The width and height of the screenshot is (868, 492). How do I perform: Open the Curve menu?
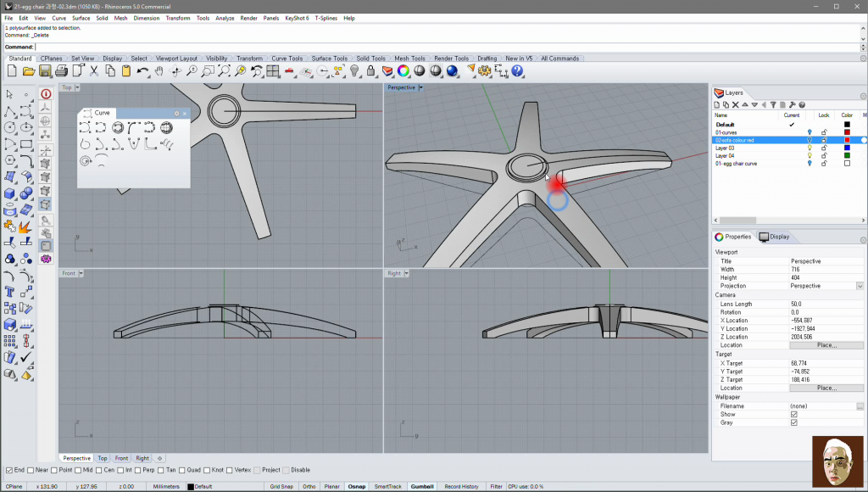59,19
